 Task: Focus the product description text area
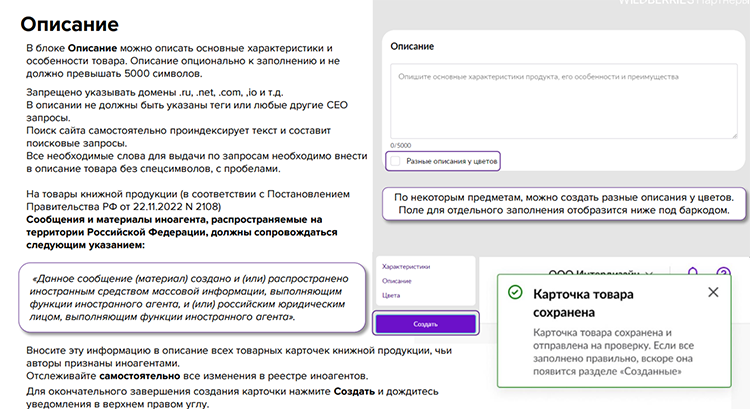coord(563,101)
